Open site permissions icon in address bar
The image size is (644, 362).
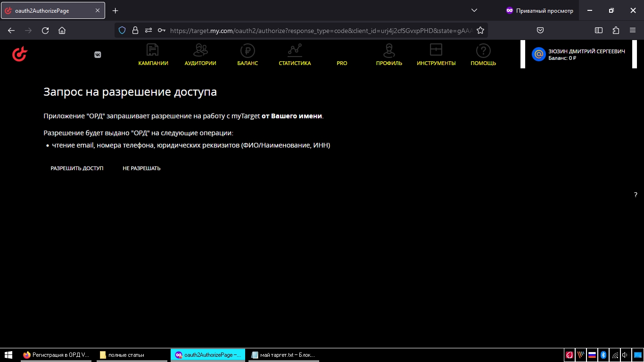coord(149,30)
